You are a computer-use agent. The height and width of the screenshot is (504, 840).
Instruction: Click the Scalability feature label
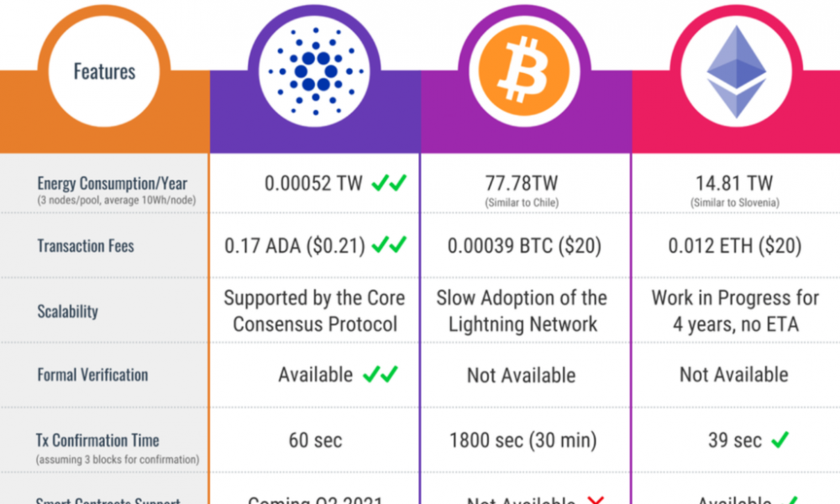(67, 311)
